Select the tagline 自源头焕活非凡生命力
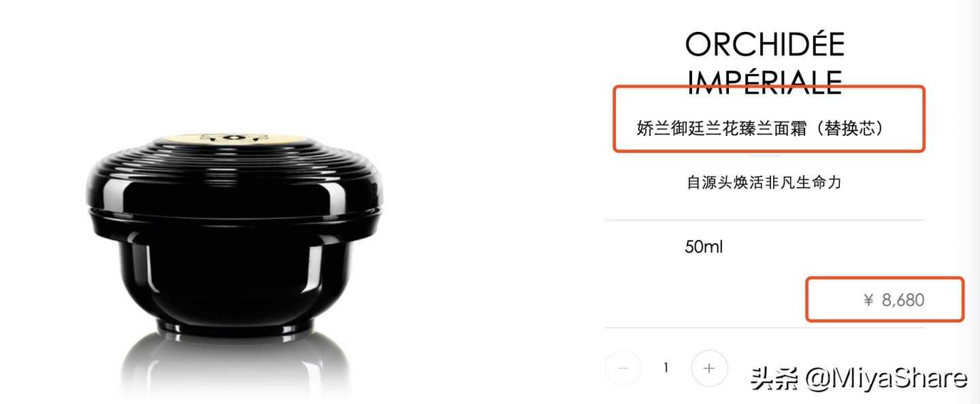 764,182
